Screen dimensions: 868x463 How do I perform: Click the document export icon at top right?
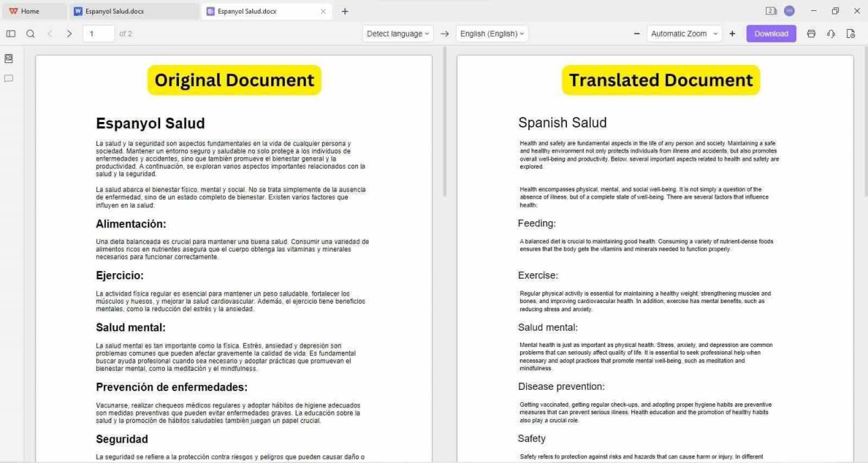851,33
